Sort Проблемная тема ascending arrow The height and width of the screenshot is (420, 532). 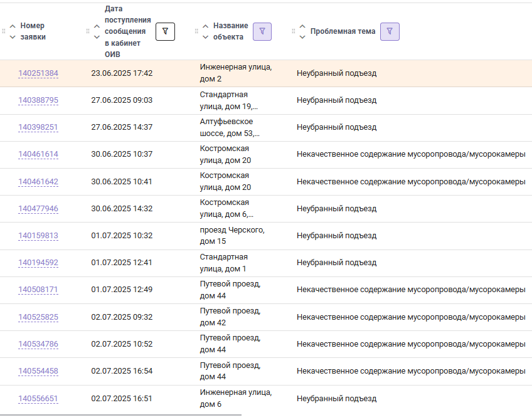coord(302,26)
